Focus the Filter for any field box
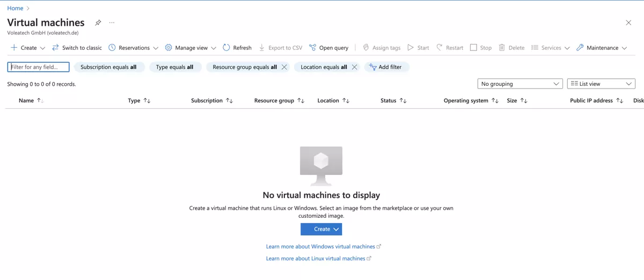Viewport: 644px width, 280px height. coord(39,67)
